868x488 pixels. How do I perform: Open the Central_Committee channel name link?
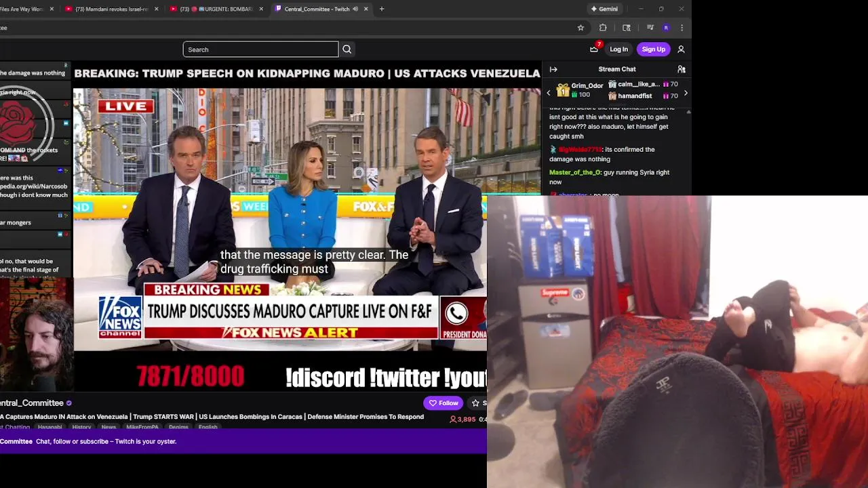point(32,403)
